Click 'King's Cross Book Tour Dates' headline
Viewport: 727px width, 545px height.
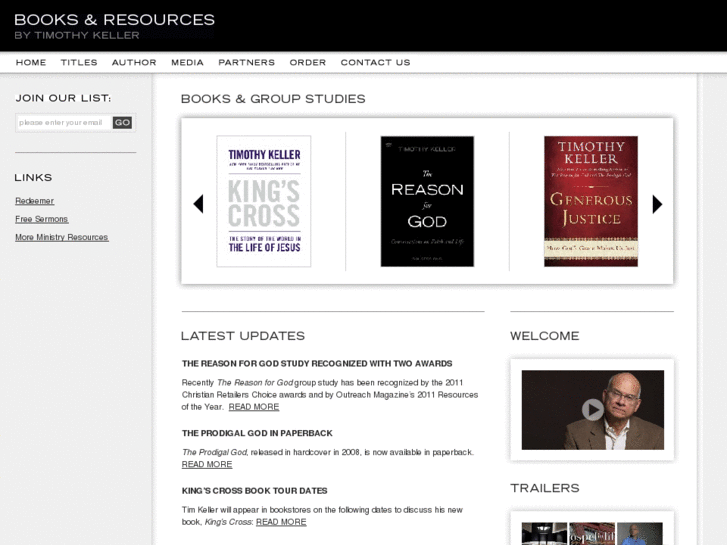point(255,491)
